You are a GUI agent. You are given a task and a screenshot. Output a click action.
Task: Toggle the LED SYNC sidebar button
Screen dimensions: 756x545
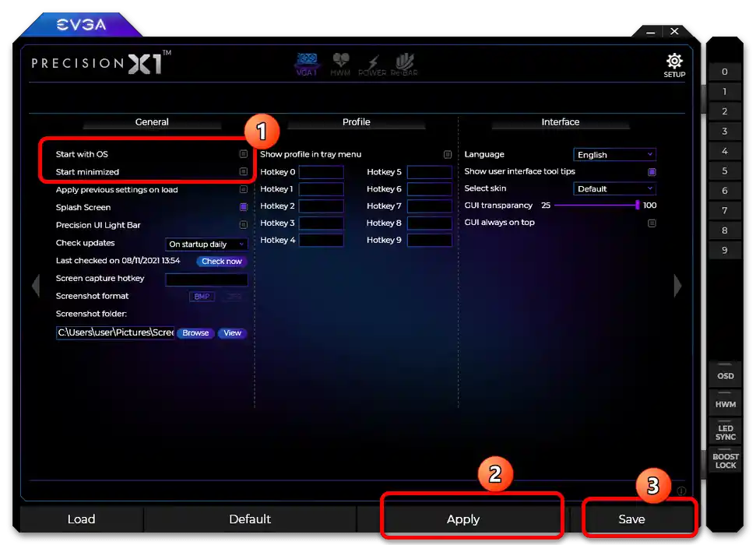click(x=725, y=431)
